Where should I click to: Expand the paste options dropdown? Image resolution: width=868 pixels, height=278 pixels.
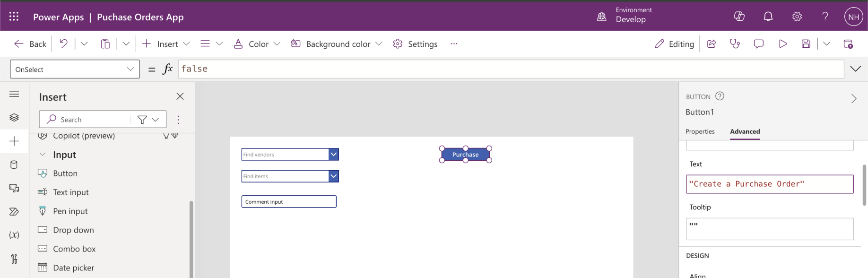(x=126, y=43)
